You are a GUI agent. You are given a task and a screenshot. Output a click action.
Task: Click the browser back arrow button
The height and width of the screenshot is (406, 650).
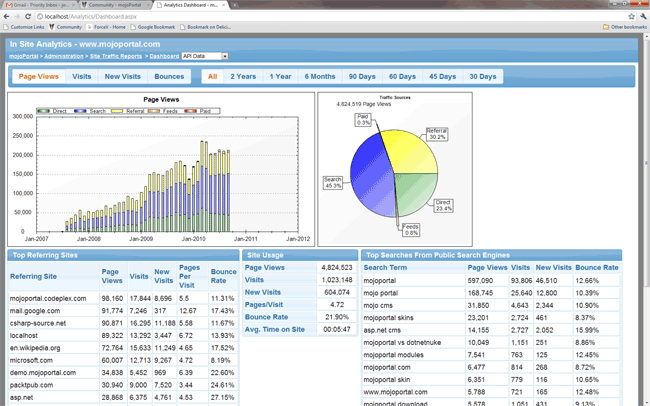[x=8, y=16]
